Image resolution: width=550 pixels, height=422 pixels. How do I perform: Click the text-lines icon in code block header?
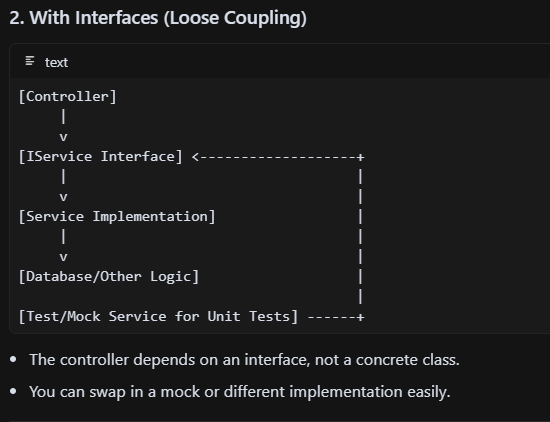(30, 61)
